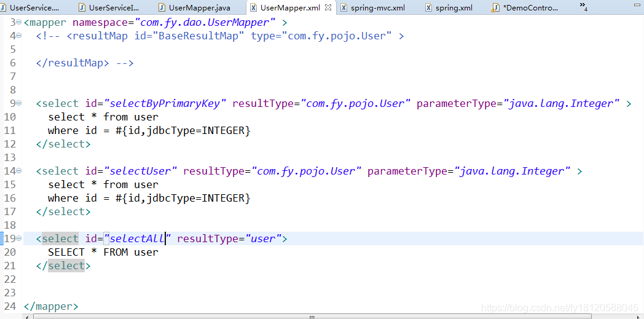Click resultType "com.fy.pojo.User" on line 14
This screenshot has width=644, height=319.
307,171
